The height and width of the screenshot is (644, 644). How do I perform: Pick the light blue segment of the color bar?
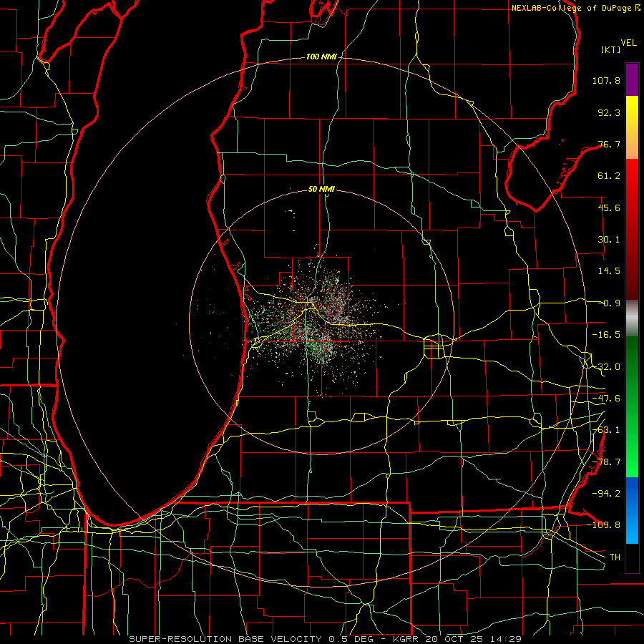[x=632, y=530]
